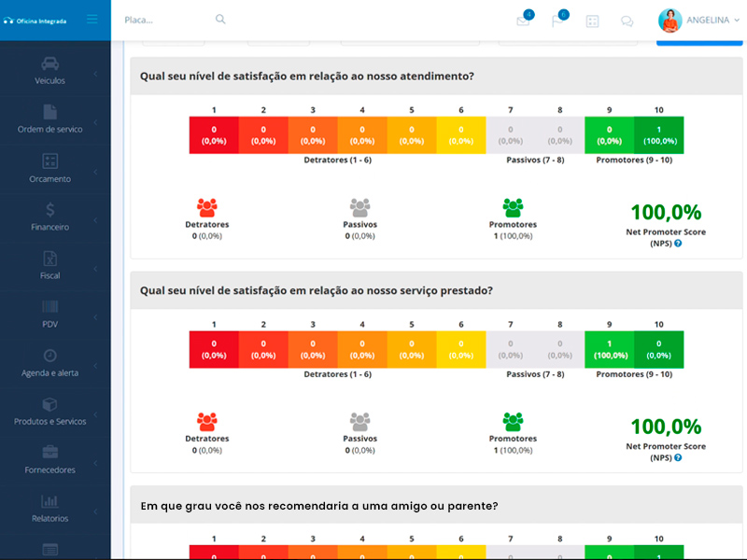Click the Oficina Integrada logo
This screenshot has height=560, width=747.
pos(35,21)
